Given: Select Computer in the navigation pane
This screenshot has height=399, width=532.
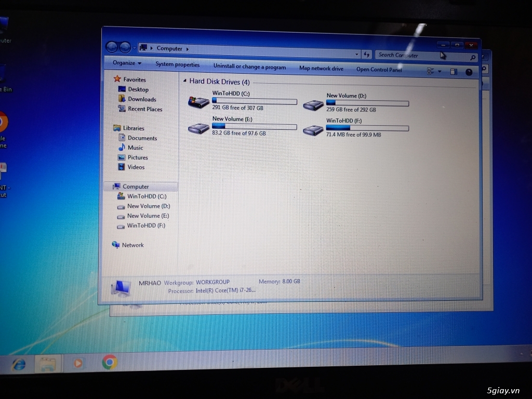Looking at the screenshot, I should click(x=136, y=186).
